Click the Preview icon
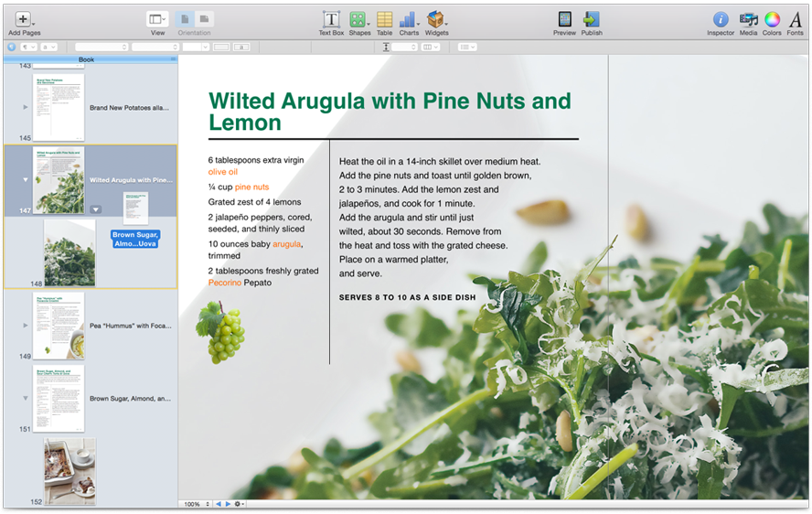Screen dimensions: 812x514 pos(564,20)
